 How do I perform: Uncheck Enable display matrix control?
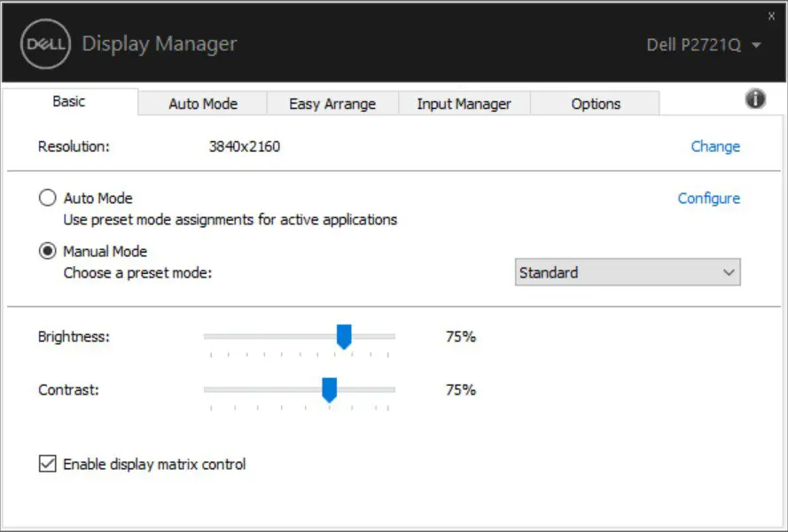47,464
